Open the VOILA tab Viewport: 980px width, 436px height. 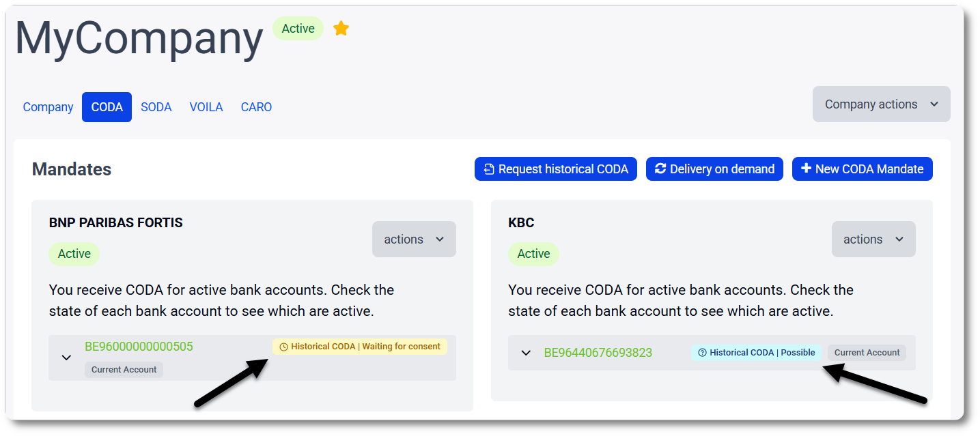pos(206,106)
